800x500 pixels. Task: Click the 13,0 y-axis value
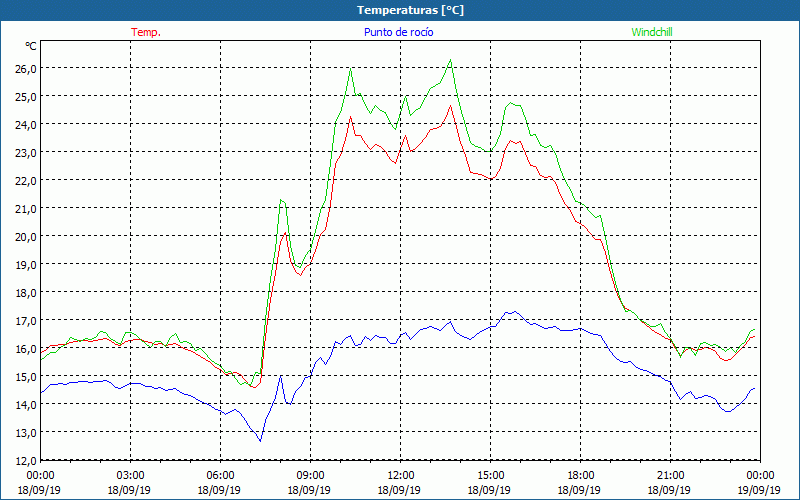click(26, 433)
